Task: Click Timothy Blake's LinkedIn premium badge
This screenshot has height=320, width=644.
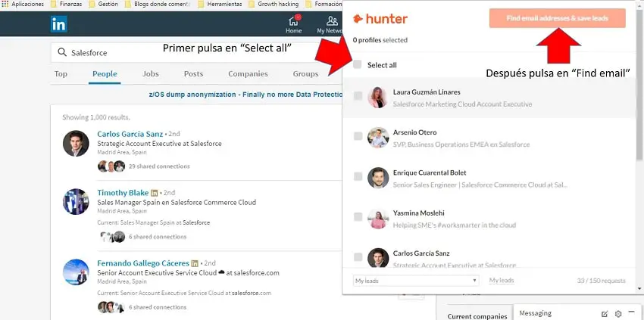Action: [155, 193]
